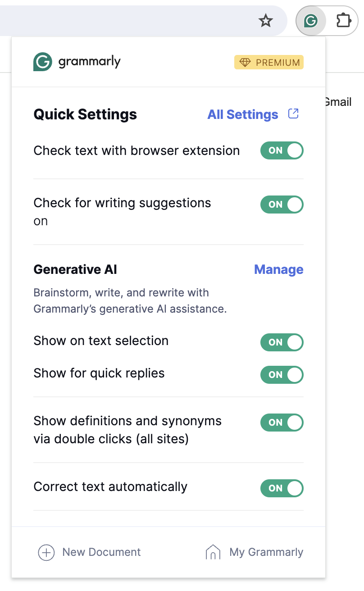Switch off definitions and synonyms toggle
Viewport: 364px width, 591px height.
click(x=282, y=423)
